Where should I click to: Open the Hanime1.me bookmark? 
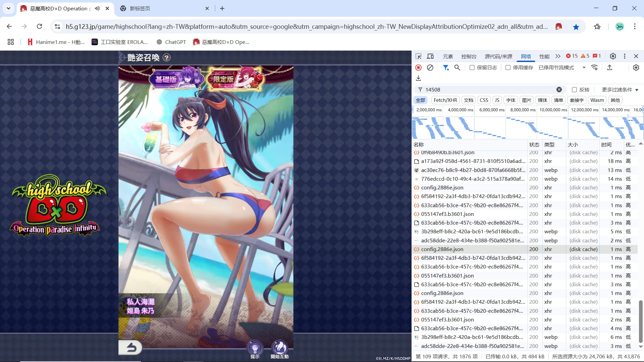pos(56,42)
